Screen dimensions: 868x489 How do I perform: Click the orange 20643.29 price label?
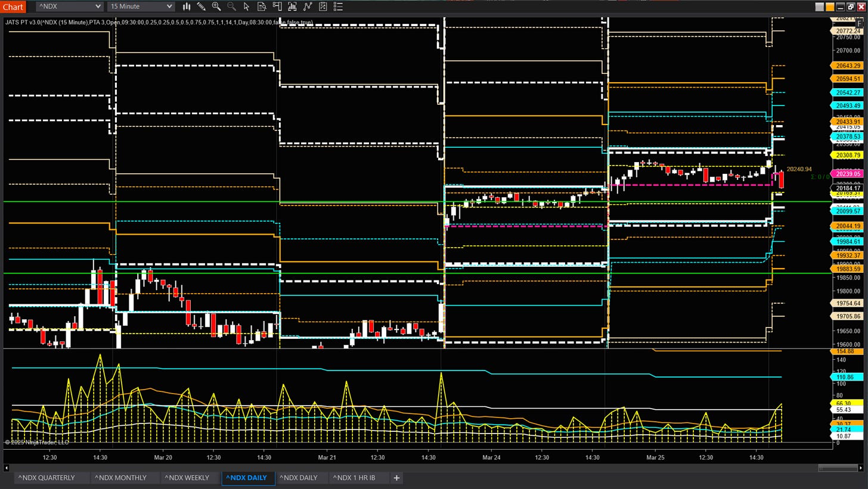847,66
